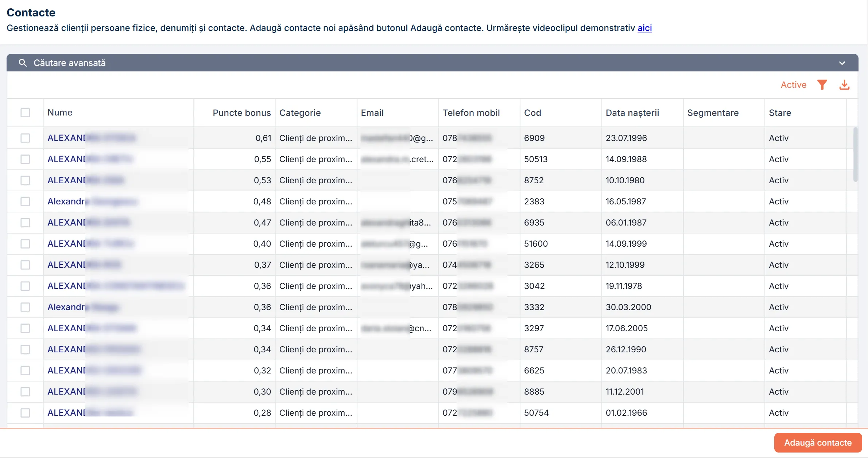The image size is (868, 458).
Task: Click birth date 23.07.1996
Action: [x=626, y=138]
